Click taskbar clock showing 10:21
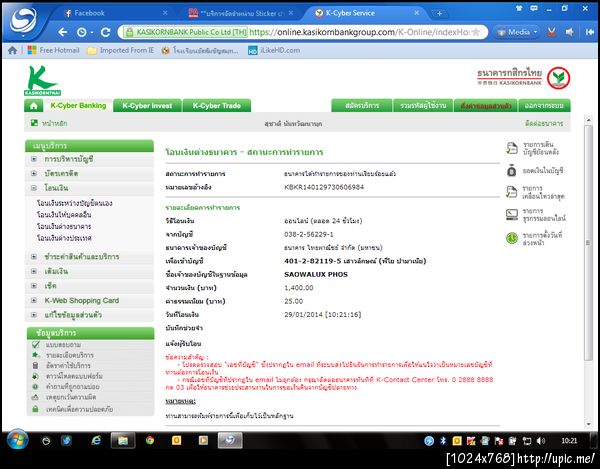Screen dimensions: 600x469 click(569, 441)
